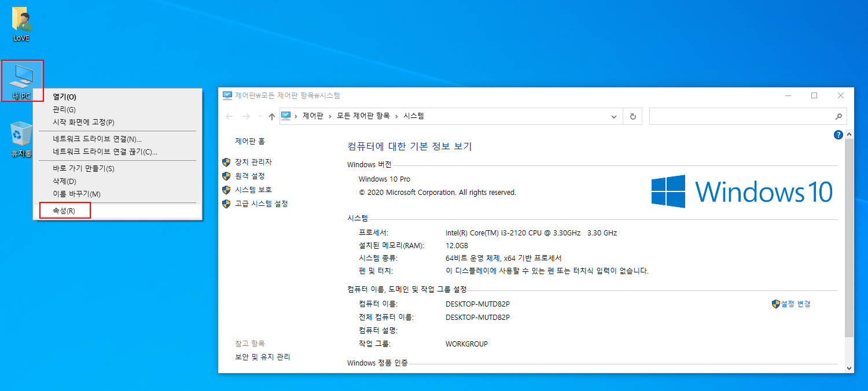
Task: Choose 속성(R) in the context menu
Action: [x=117, y=211]
